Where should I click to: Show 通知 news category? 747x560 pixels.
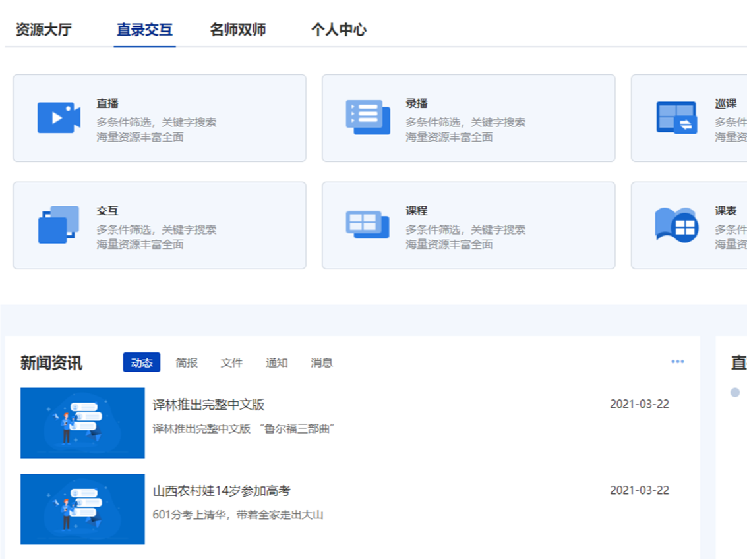[x=276, y=363]
